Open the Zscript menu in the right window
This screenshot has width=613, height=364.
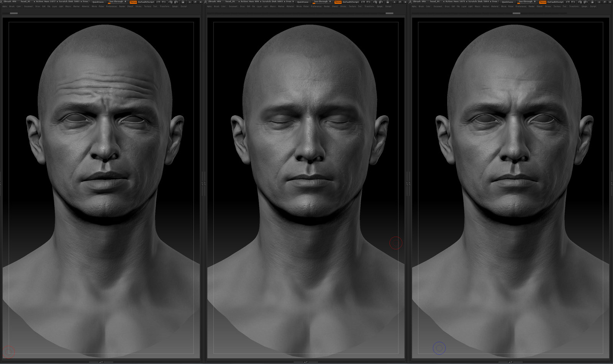593,7
